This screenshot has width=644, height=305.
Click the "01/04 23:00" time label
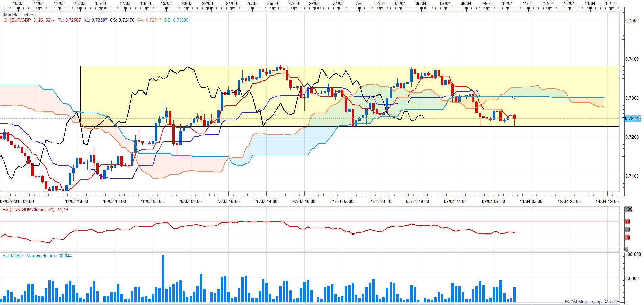(x=380, y=201)
